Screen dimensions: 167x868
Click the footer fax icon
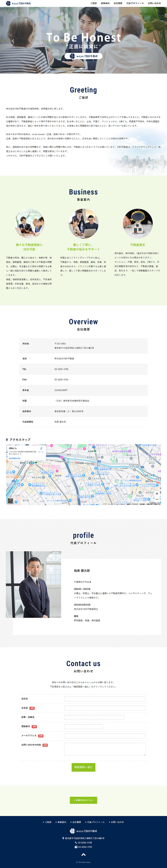point(76,847)
